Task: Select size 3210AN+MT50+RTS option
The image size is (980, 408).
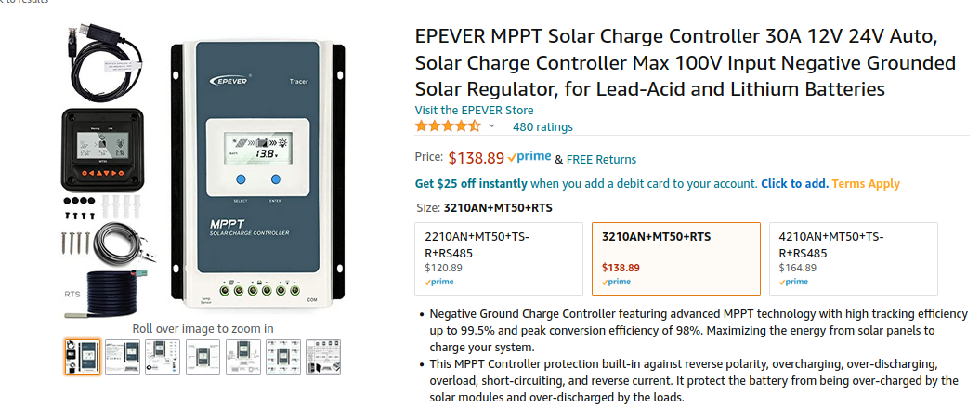Action: tap(675, 257)
